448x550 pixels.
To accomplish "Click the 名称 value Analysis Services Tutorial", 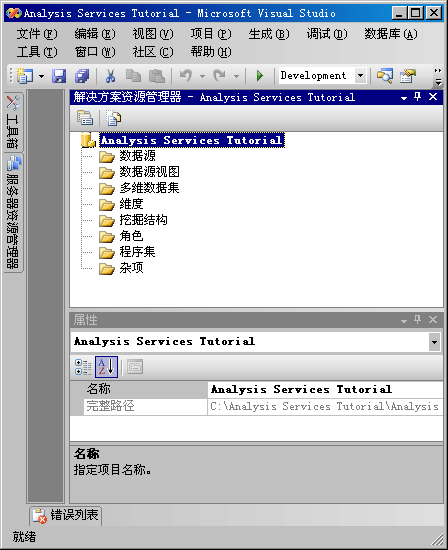I will pos(325,389).
